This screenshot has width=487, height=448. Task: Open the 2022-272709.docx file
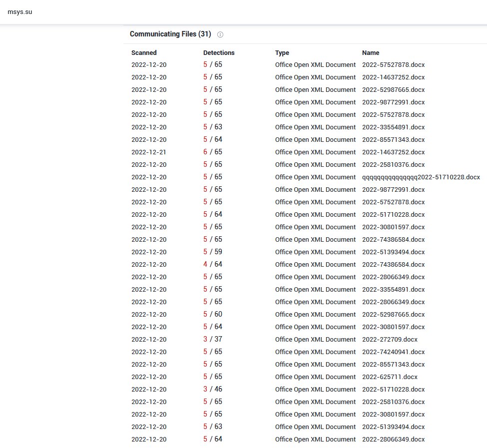click(390, 339)
